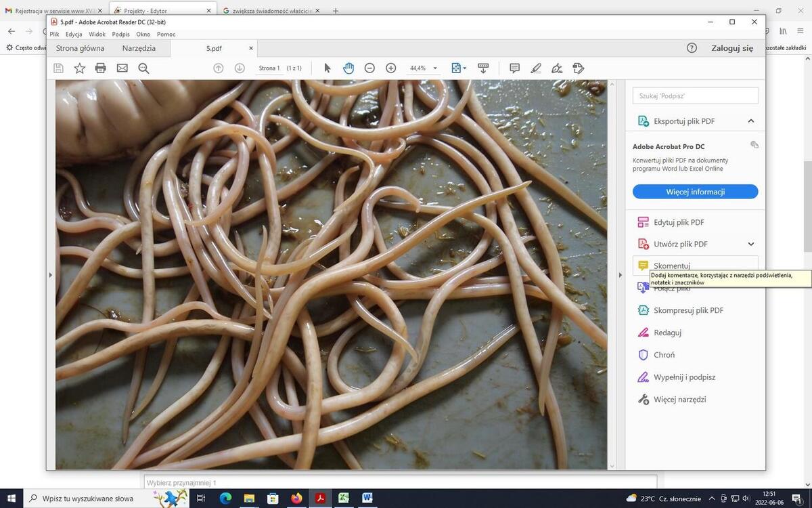Switch to the Rejestracja w serwisie browser tab
Viewport: 812px width, 508px height.
54,11
